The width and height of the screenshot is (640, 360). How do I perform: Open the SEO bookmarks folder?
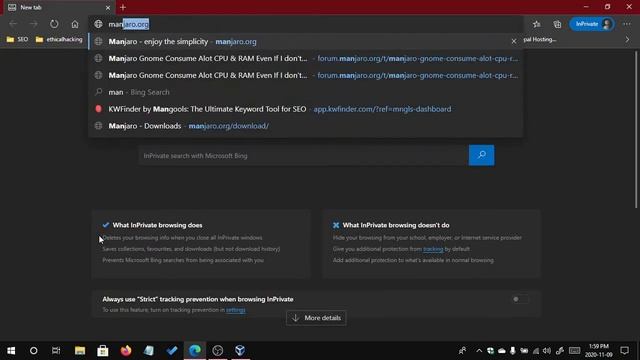[18, 40]
